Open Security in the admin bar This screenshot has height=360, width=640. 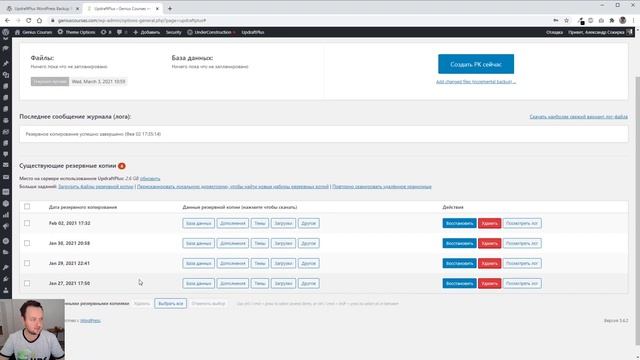(x=173, y=32)
